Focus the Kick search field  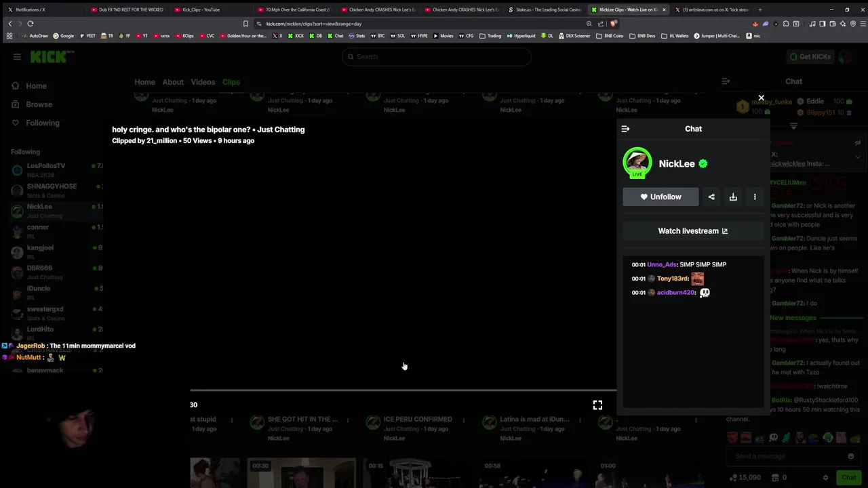[437, 57]
